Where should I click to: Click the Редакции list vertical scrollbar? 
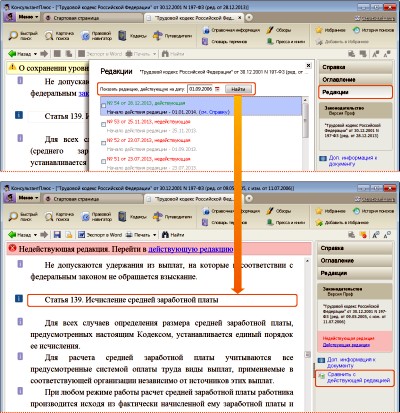305,133
